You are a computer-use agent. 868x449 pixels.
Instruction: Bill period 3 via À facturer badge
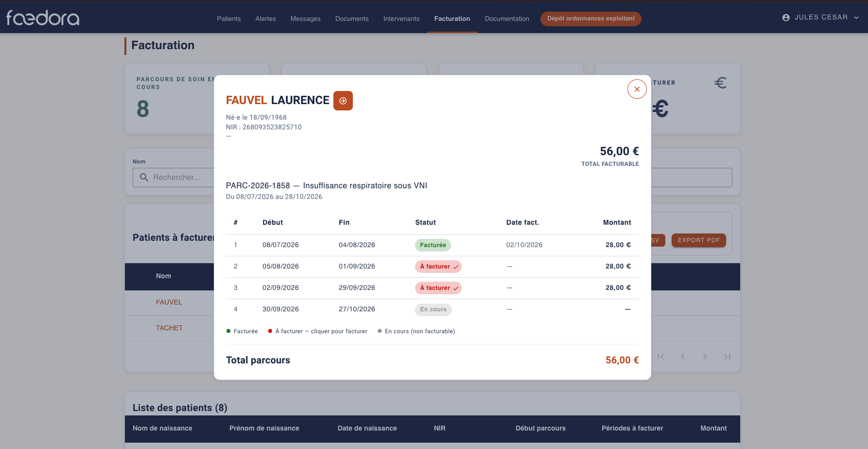click(438, 288)
